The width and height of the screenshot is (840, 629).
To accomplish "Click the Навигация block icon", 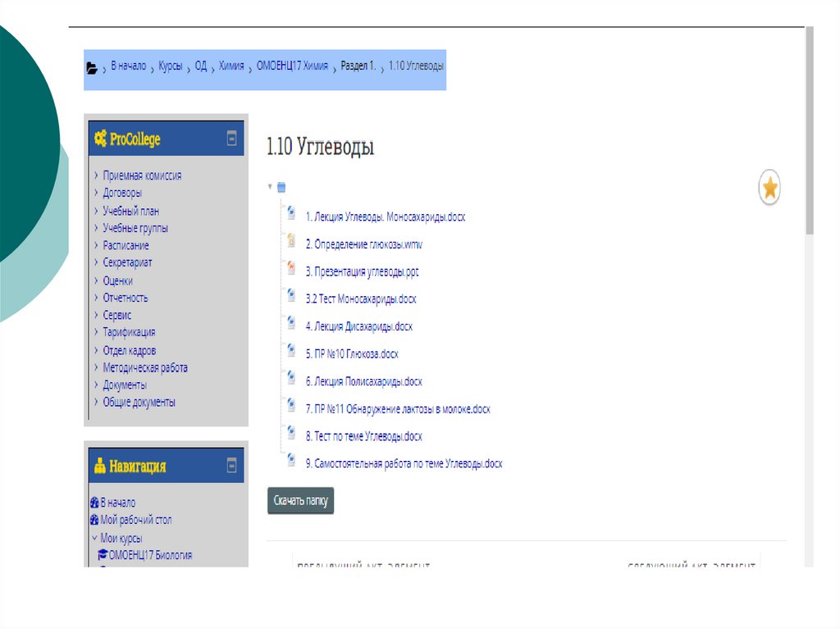I will tap(99, 466).
